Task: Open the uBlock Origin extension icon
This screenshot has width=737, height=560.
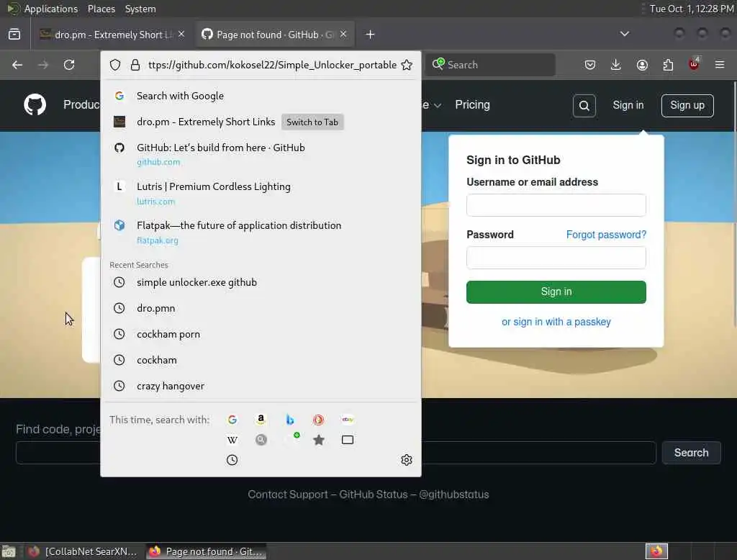Action: tap(695, 64)
